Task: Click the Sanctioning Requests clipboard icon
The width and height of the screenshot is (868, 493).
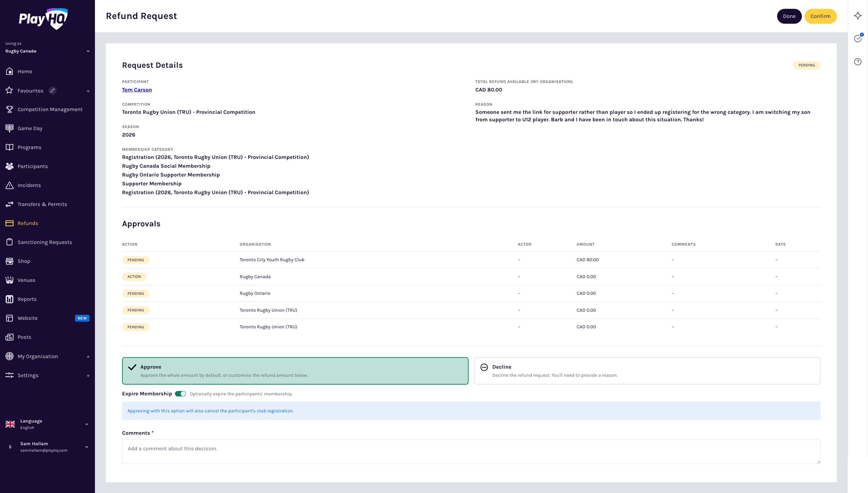Action: click(x=9, y=242)
